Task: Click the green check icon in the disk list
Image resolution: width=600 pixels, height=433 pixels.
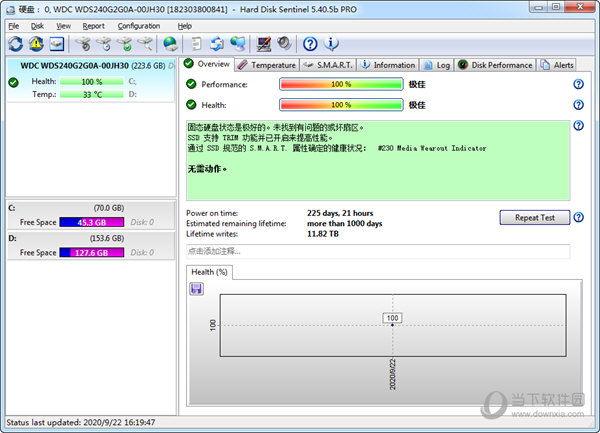Action: [x=13, y=82]
